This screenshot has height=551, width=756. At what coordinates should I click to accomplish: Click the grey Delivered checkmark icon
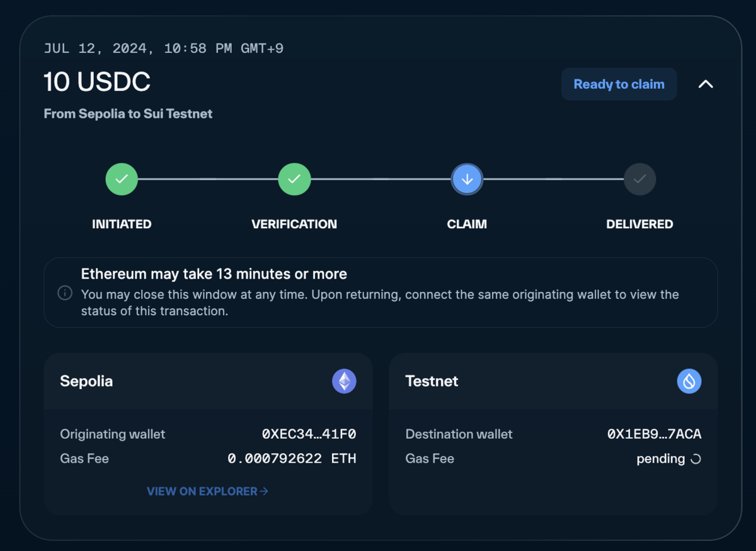point(639,179)
